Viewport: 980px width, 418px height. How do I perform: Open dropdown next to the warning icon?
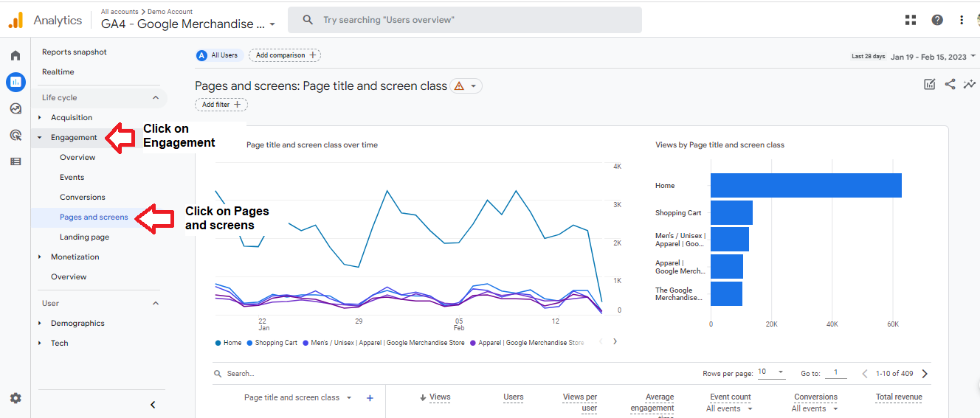click(x=474, y=86)
